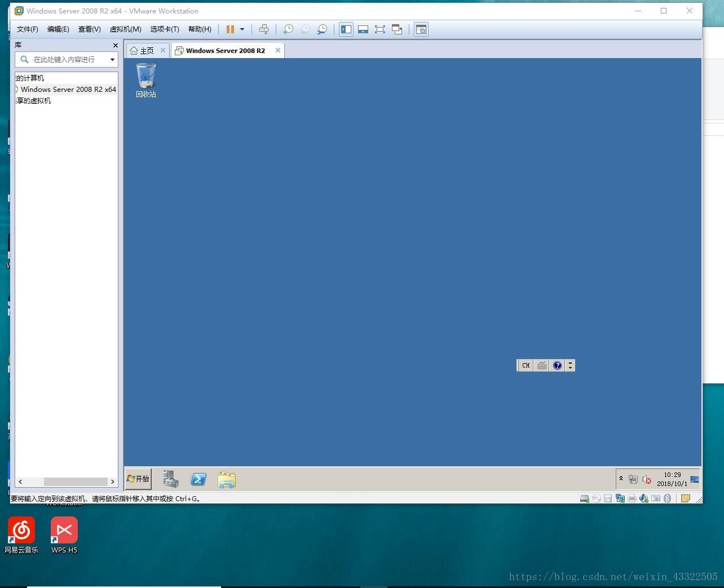Pause the virtual machine using pause icon
This screenshot has width=724, height=588.
tap(230, 29)
